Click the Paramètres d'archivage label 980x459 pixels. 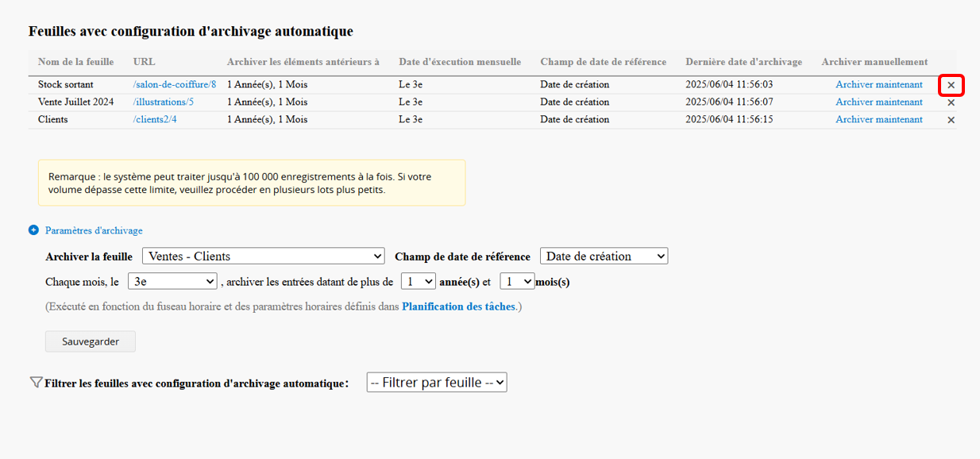[94, 230]
